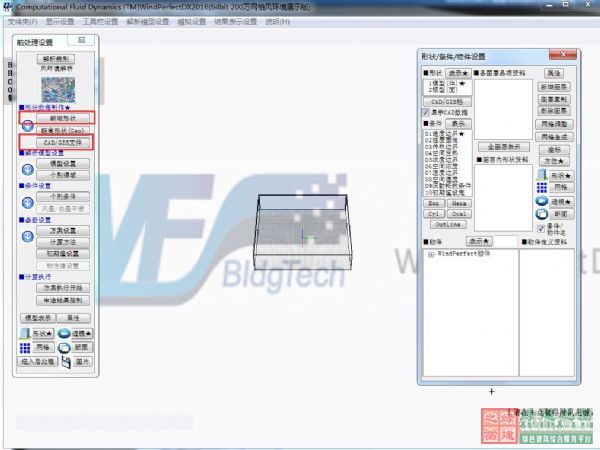This screenshot has height=450, width=600.
Task: Click the 透视 camera icon in left panel
Action: [64, 332]
